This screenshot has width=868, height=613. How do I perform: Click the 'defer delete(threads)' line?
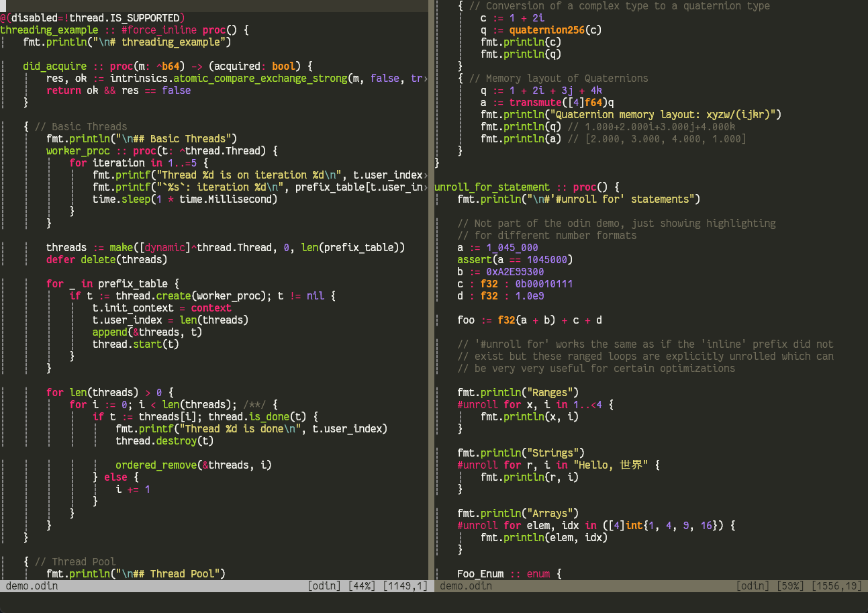point(107,259)
